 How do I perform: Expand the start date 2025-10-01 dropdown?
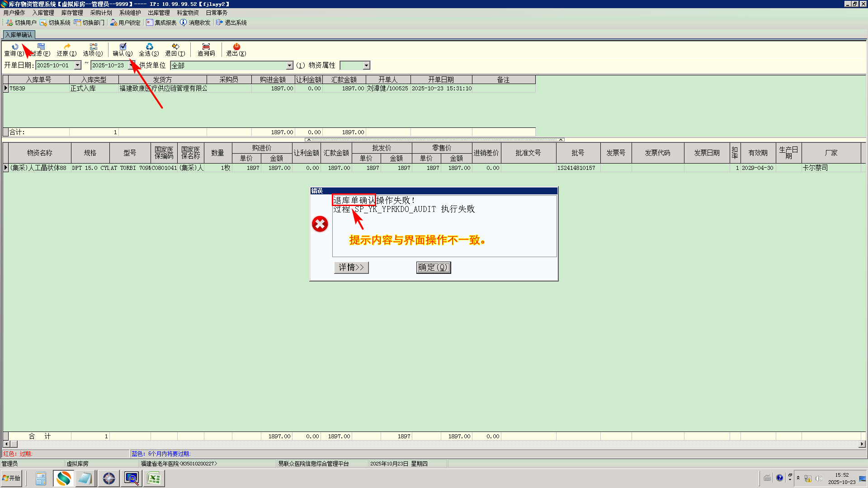(78, 66)
